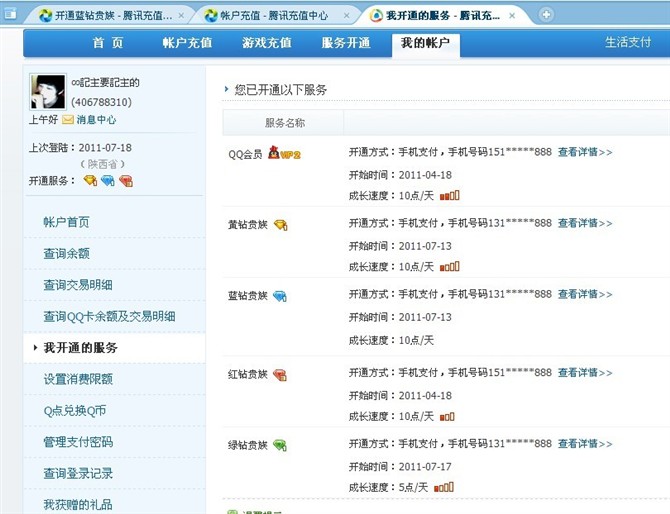The height and width of the screenshot is (514, 670).
Task: Click the yellow diamond icon beside 开通服务
Action: tap(90, 181)
